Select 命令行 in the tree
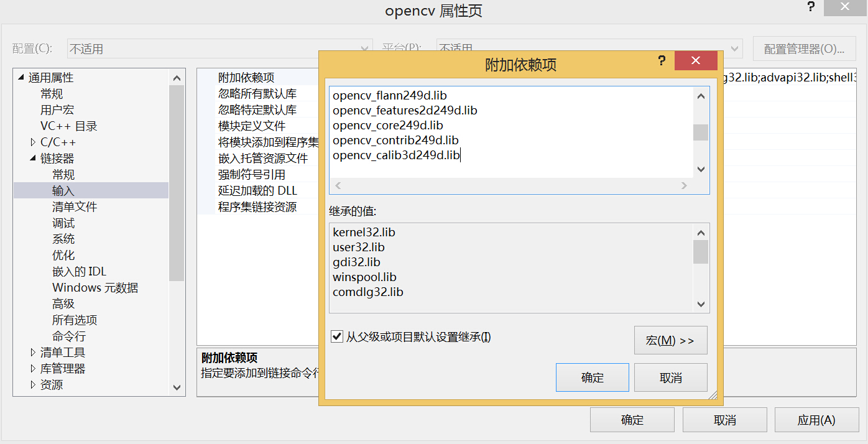Screen dimensions: 868x444 (69, 336)
